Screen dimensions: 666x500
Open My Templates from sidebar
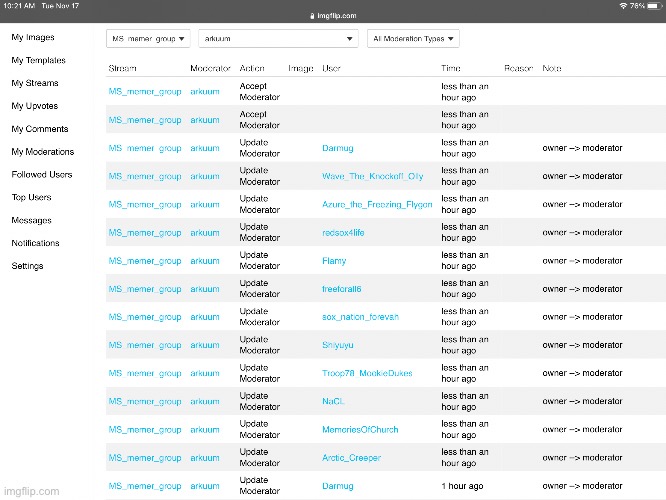coord(37,61)
